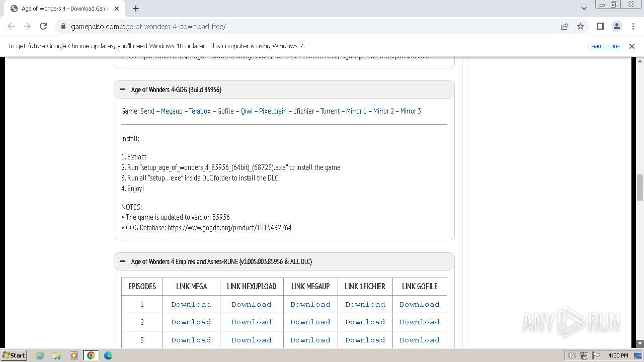The height and width of the screenshot is (362, 644).
Task: Click the LINK MEGA column header
Action: point(192,286)
